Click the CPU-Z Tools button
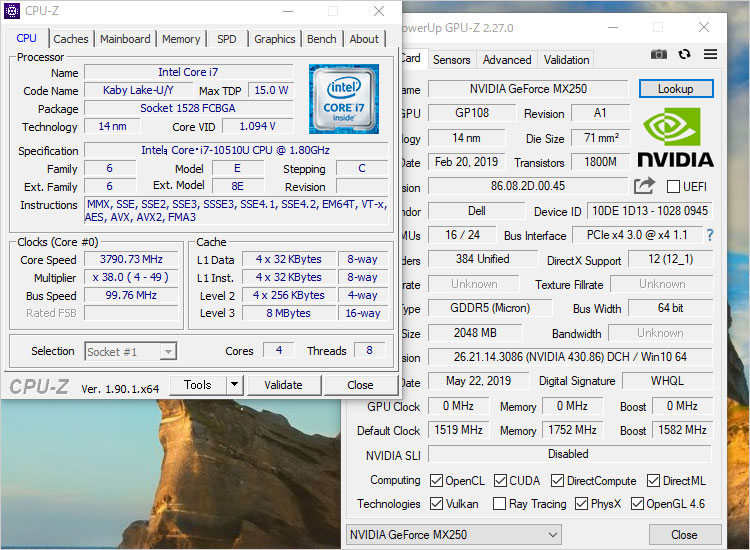This screenshot has height=550, width=750. [x=198, y=385]
